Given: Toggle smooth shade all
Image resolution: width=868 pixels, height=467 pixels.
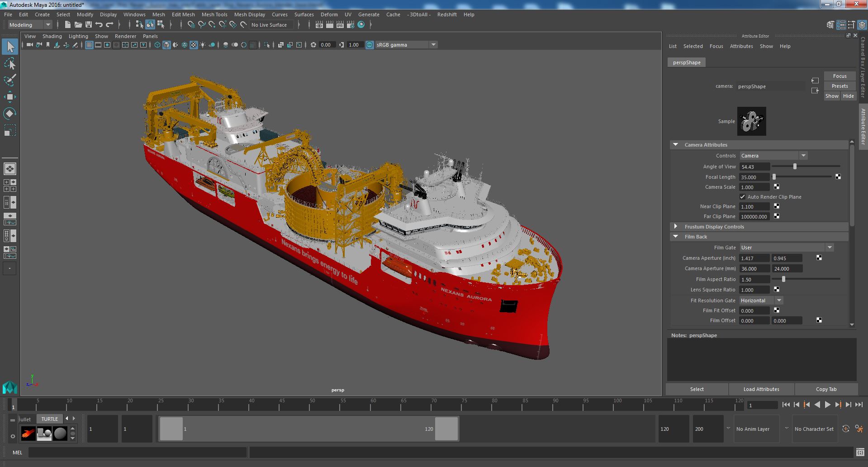Looking at the screenshot, I should click(166, 45).
